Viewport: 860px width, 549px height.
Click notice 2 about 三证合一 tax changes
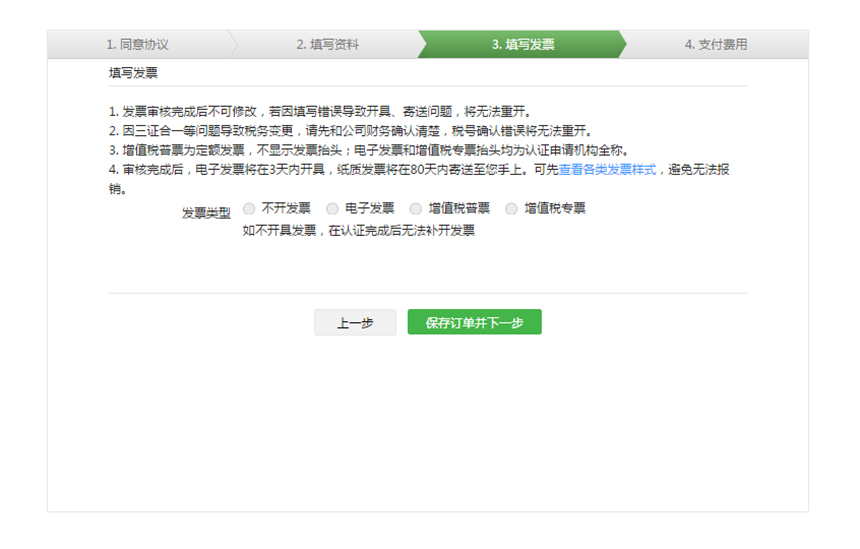tap(350, 131)
